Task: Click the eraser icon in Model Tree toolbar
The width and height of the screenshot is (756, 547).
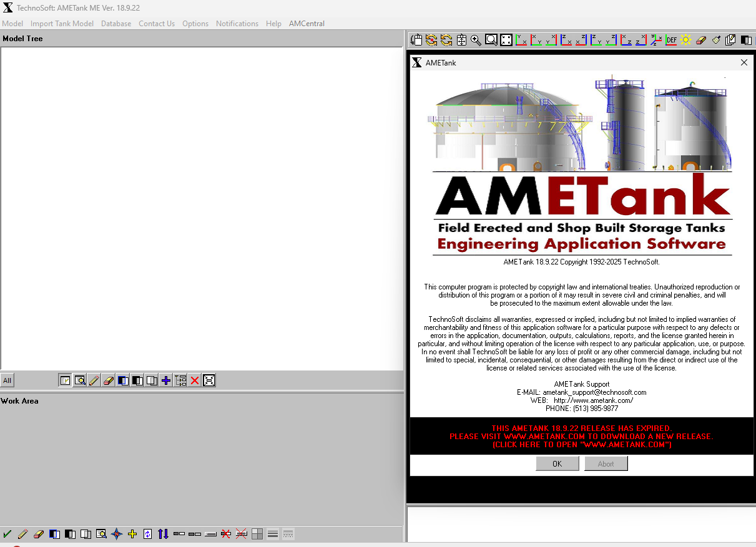Action: (109, 380)
